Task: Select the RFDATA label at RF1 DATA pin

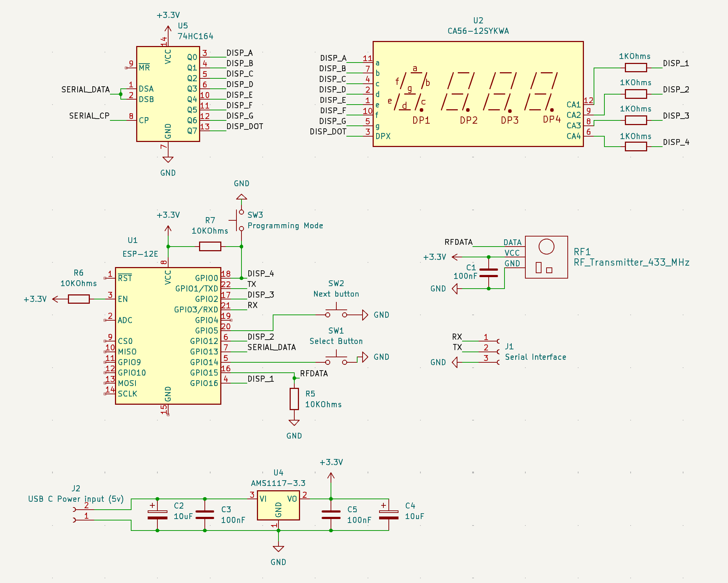Action: point(459,242)
